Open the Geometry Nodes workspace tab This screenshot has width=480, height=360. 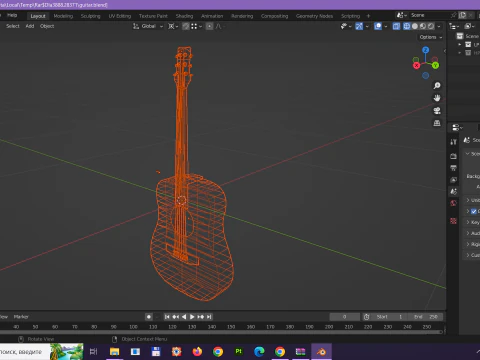tap(314, 16)
